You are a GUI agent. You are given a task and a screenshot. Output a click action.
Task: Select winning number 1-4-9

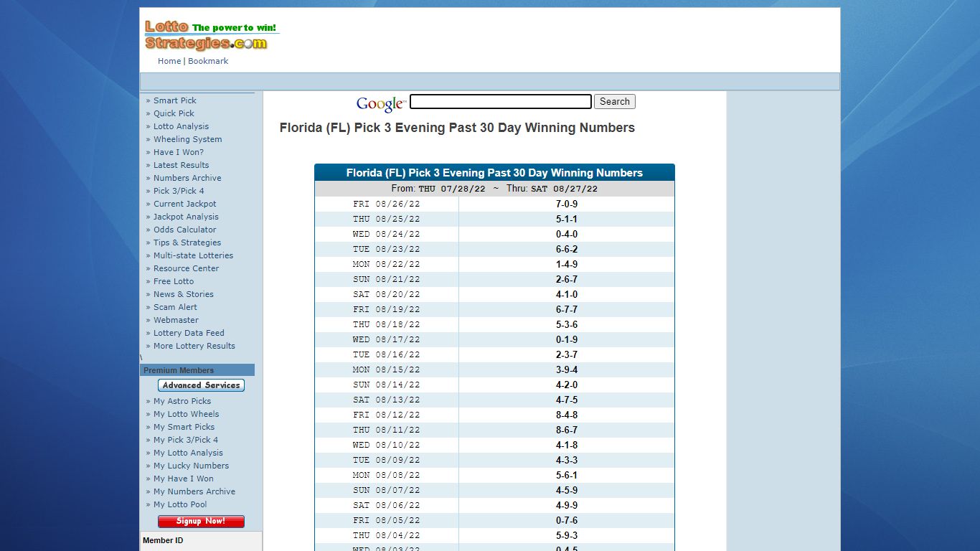[x=567, y=264]
